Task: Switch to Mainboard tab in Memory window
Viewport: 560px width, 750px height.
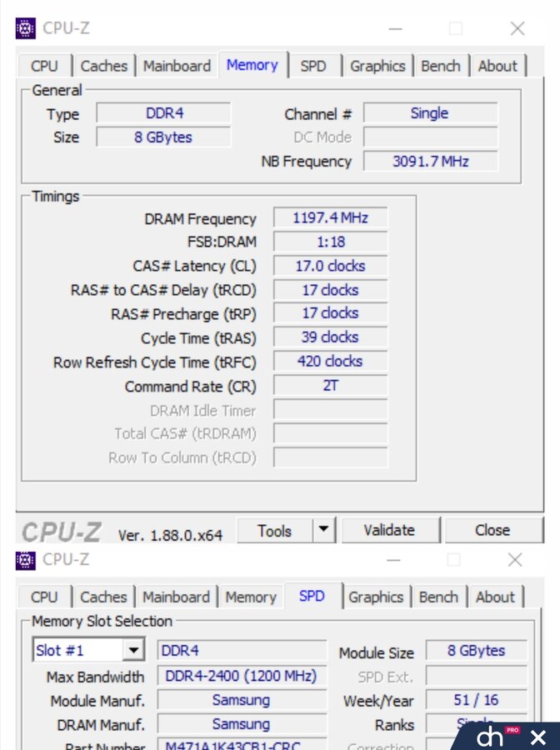Action: pyautogui.click(x=177, y=66)
